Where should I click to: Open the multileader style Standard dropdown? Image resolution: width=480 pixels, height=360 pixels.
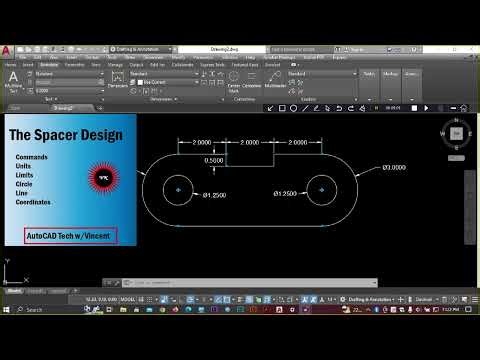(322, 74)
